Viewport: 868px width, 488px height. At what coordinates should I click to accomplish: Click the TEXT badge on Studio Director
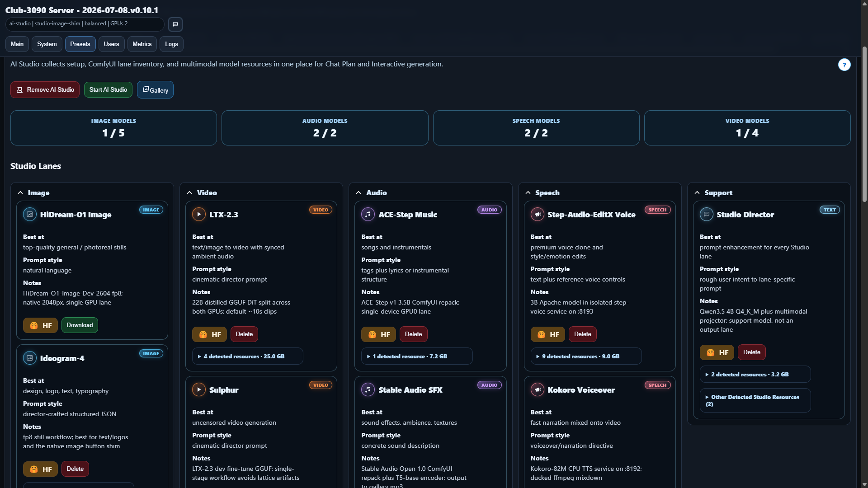(830, 210)
